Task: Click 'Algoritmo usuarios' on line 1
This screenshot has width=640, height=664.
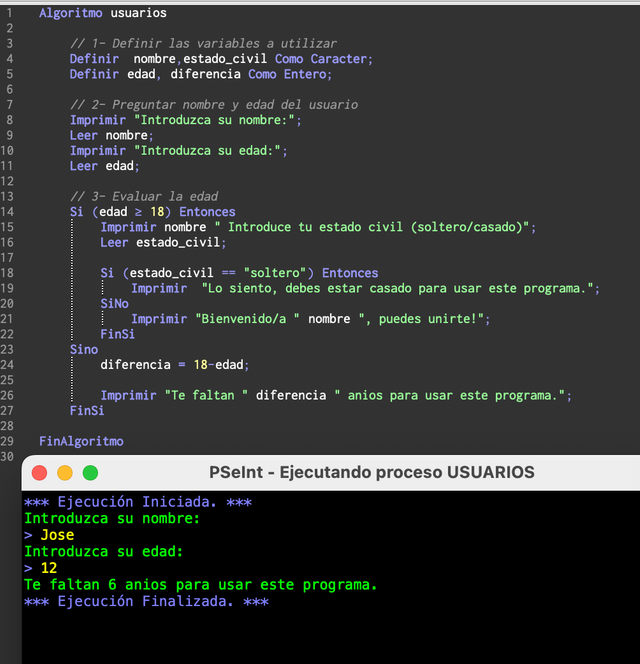Action: coord(103,13)
